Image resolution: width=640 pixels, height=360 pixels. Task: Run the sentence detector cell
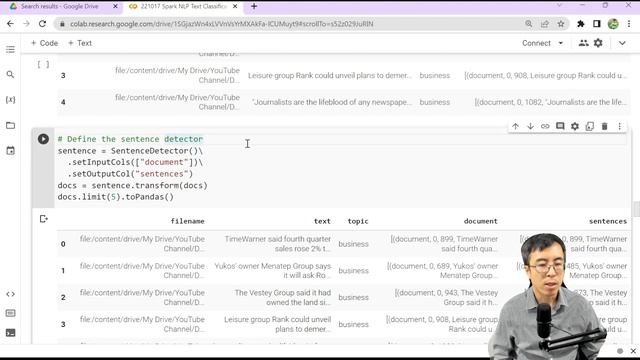click(43, 139)
